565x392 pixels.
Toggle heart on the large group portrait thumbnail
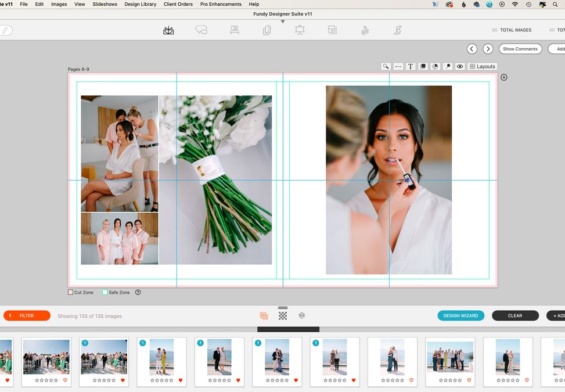click(x=469, y=380)
